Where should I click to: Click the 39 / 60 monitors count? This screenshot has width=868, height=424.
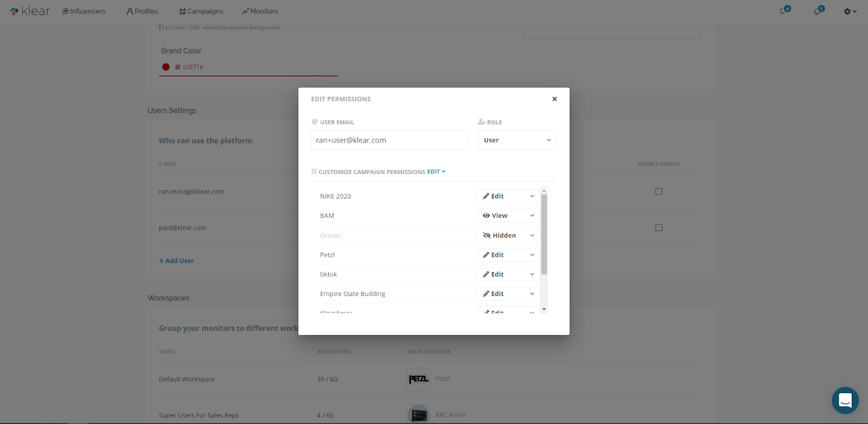[x=327, y=380]
